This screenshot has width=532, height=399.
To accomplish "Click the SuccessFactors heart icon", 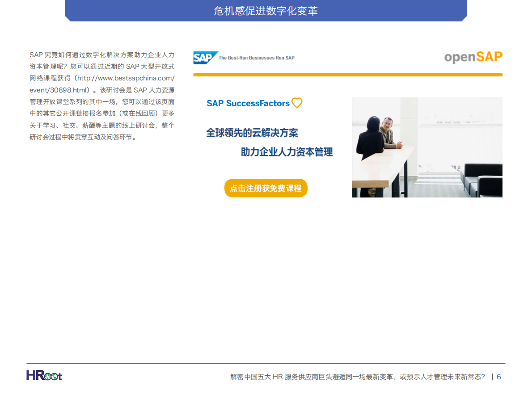I will [297, 103].
